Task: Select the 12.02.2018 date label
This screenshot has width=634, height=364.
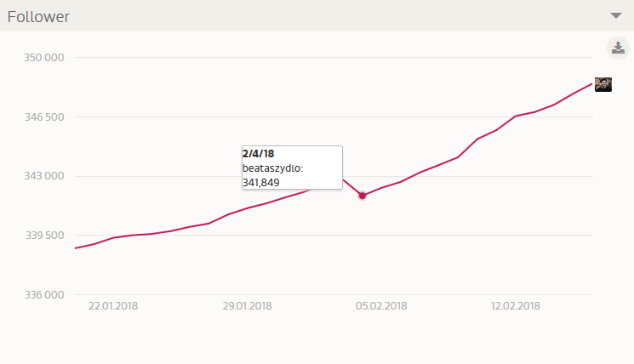Action: pos(516,306)
